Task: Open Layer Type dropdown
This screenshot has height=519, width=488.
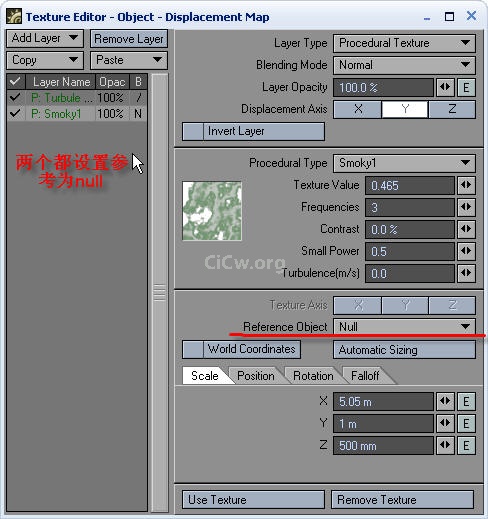Action: [404, 43]
